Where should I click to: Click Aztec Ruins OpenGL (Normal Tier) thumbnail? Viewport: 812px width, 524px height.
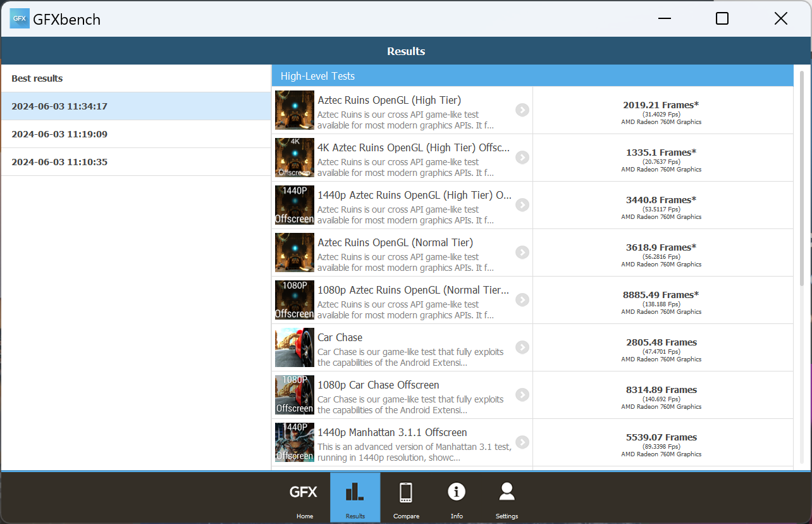295,253
